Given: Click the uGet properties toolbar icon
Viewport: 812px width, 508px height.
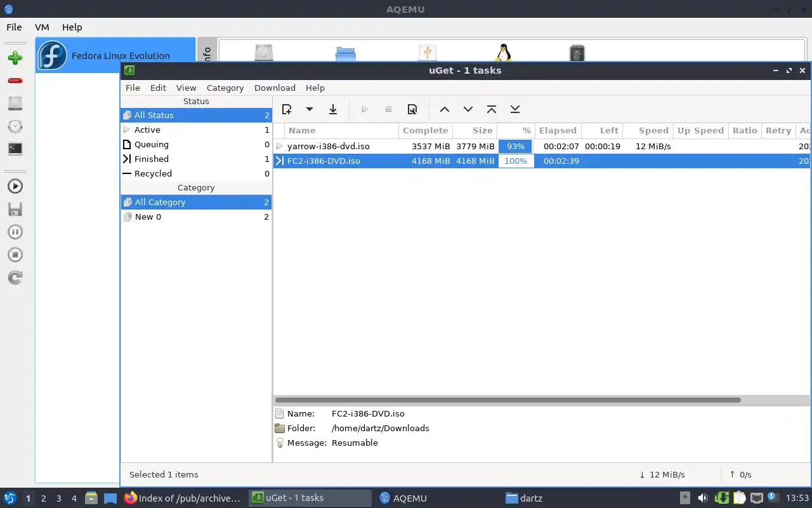Looking at the screenshot, I should [412, 109].
